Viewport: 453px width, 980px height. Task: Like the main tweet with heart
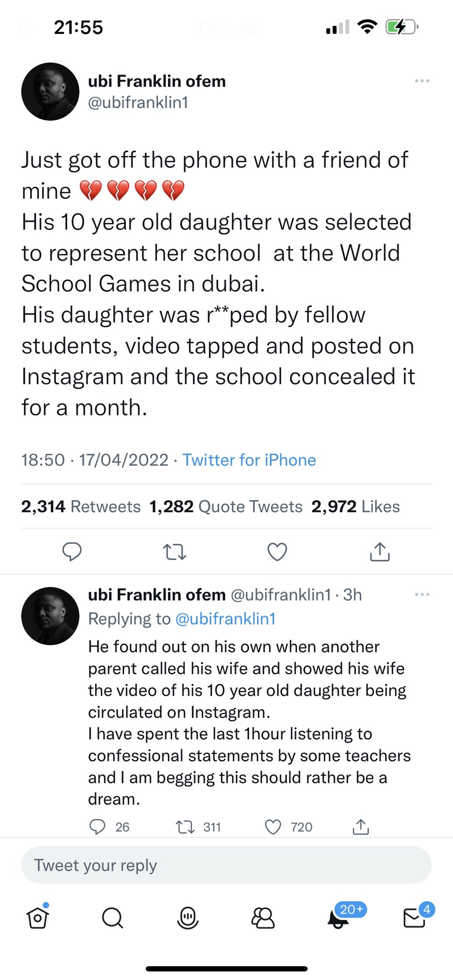[277, 552]
